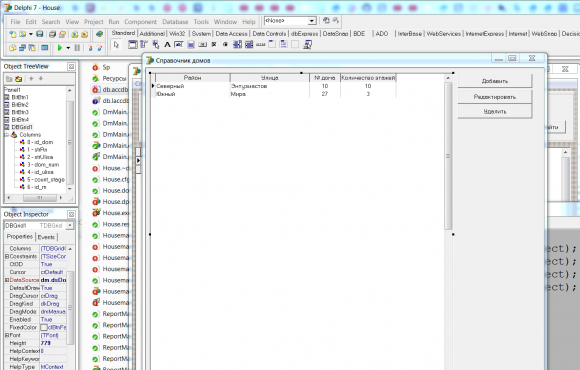Image resolution: width=580 pixels, height=370 pixels.
Task: Click the Height property value field
Action: [x=53, y=343]
